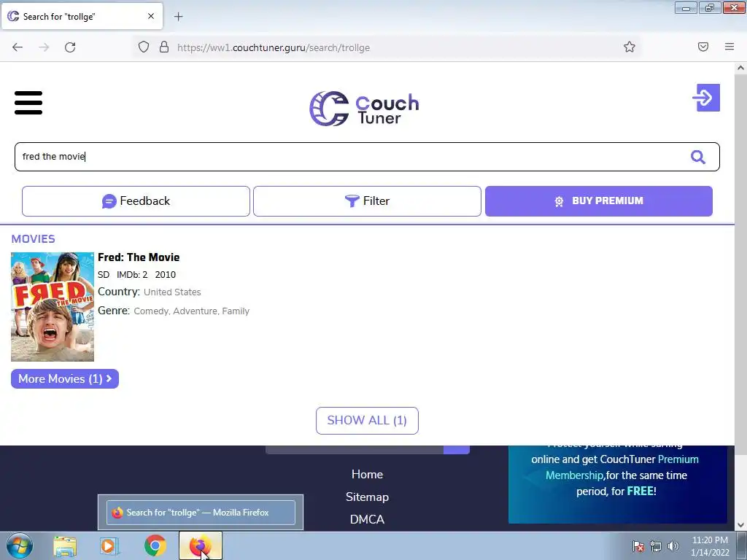The height and width of the screenshot is (560, 747).
Task: Open a new tab
Action: pos(178,17)
